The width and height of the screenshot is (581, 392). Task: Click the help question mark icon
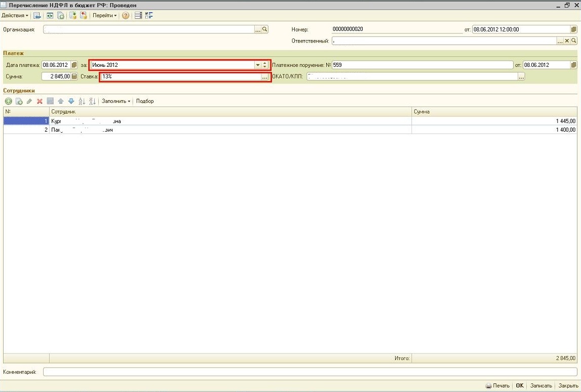126,16
